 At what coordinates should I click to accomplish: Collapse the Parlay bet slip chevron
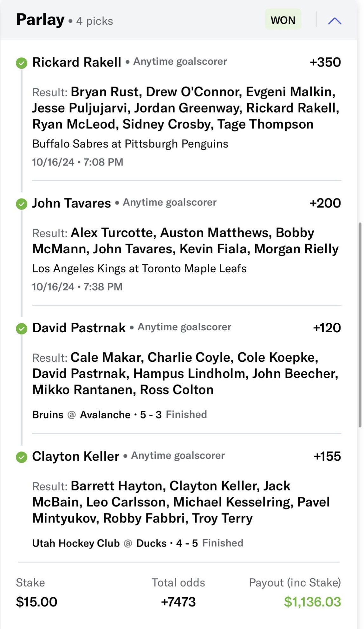pyautogui.click(x=335, y=21)
